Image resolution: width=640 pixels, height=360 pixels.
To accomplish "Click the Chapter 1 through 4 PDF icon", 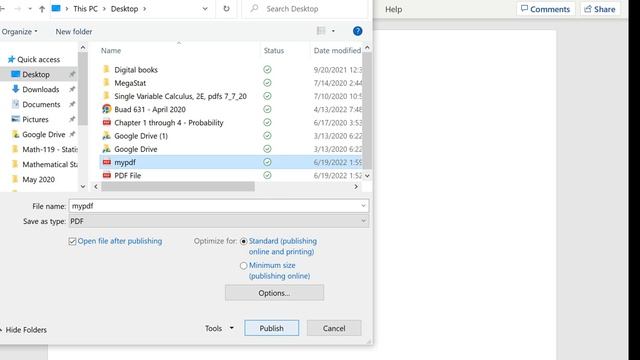I will coord(107,122).
